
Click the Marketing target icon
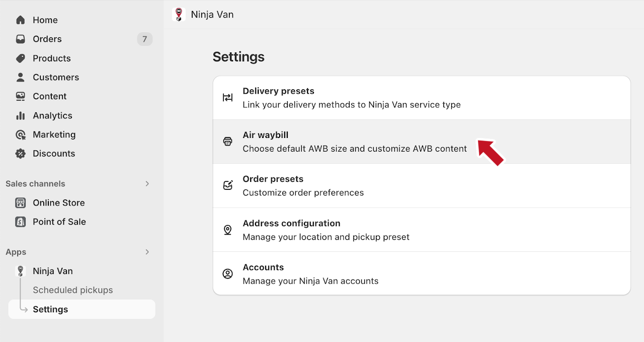coord(21,135)
